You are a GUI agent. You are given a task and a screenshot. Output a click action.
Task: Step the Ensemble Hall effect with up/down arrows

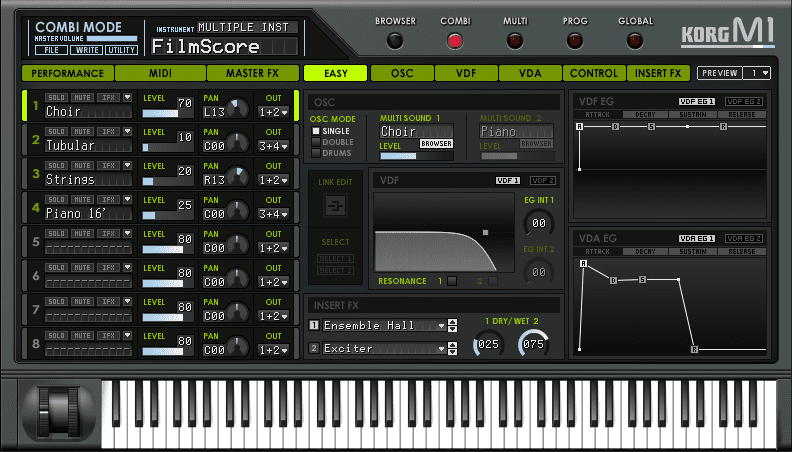(x=453, y=325)
